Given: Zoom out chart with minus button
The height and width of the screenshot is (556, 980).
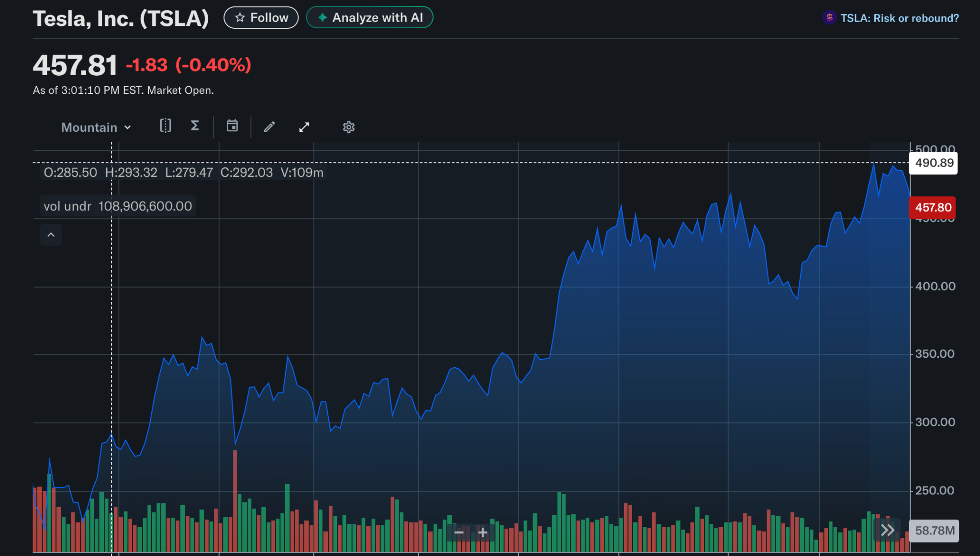Looking at the screenshot, I should 459,532.
